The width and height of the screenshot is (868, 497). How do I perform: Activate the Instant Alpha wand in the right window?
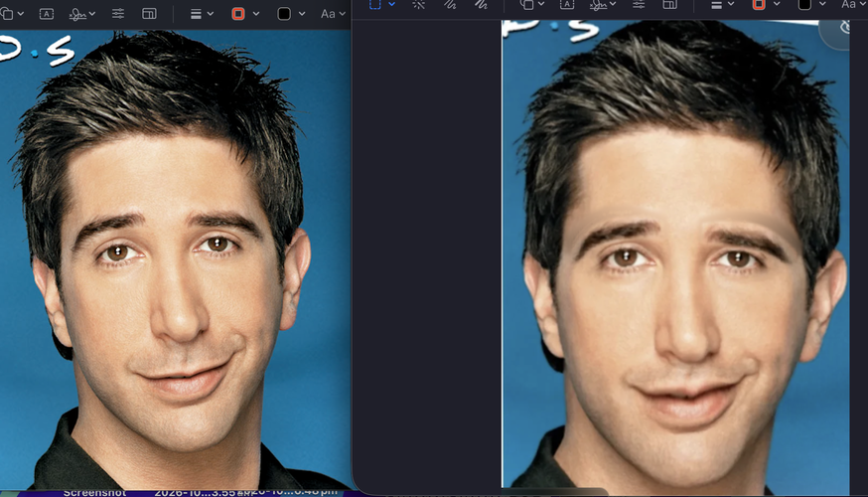(418, 4)
